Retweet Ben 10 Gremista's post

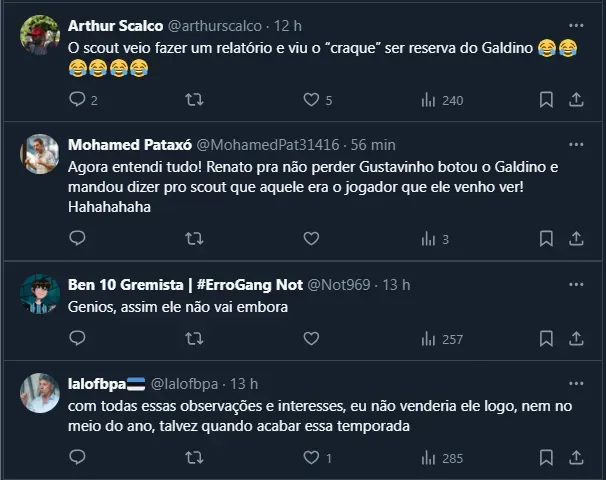coord(194,339)
